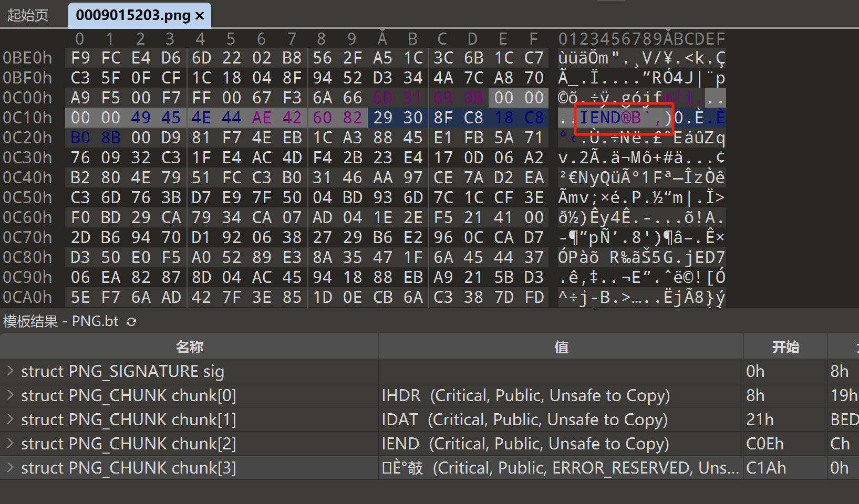
Task: Expand struct PNG_CHUNK chunk[0] row
Action: pos(10,395)
